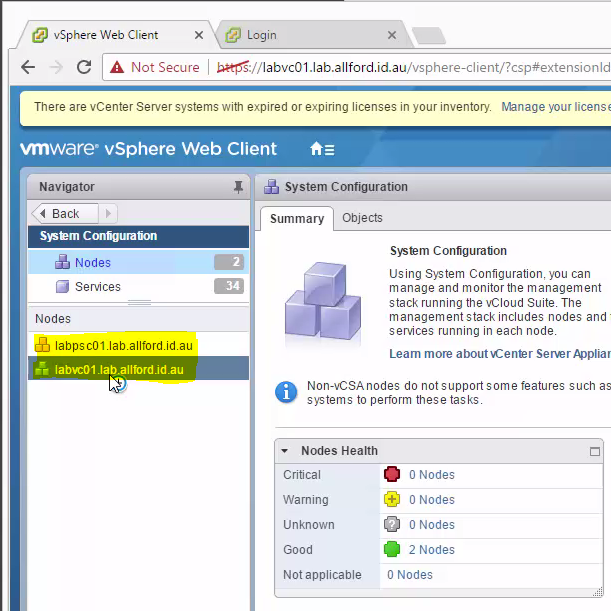
Task: Open the vSphere home menu icon
Action: click(322, 149)
